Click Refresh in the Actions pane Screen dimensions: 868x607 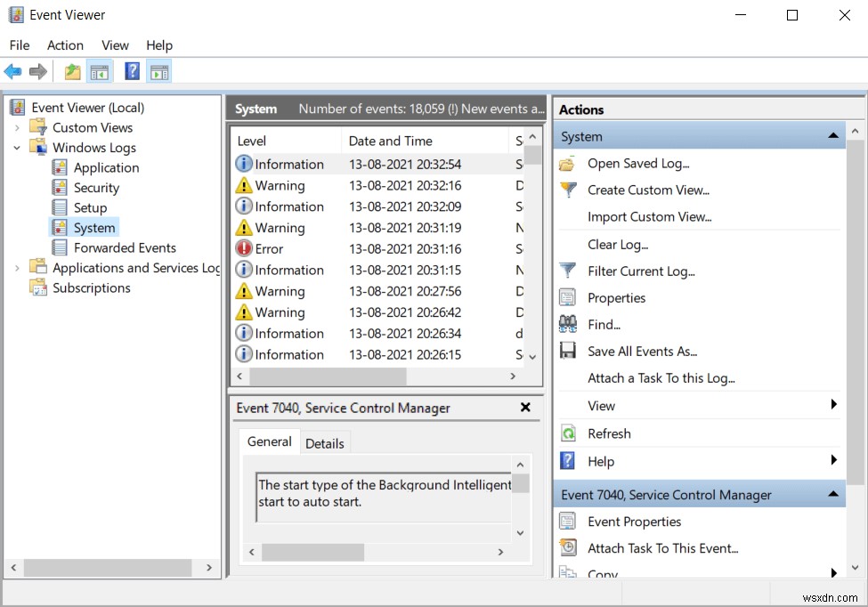pyautogui.click(x=608, y=433)
